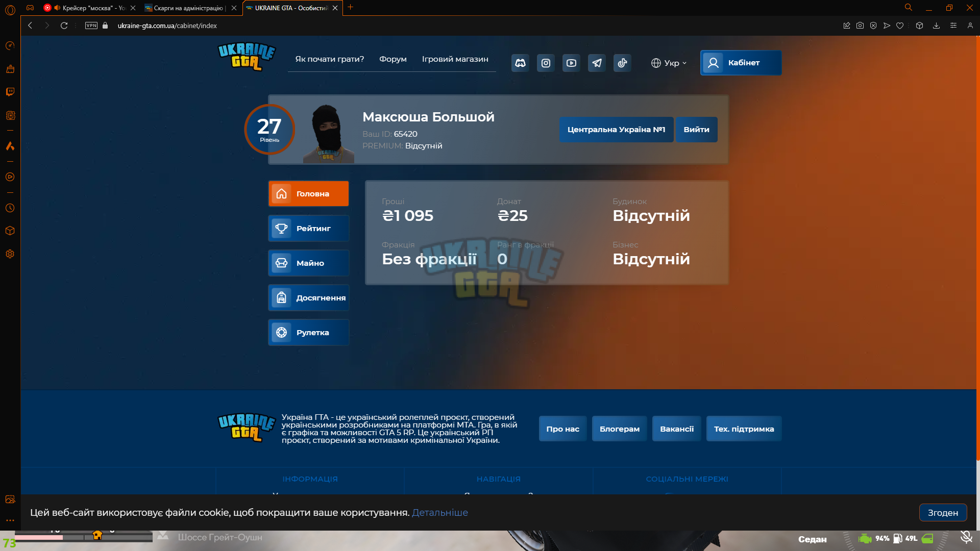Open the Discord social icon

[x=520, y=63]
